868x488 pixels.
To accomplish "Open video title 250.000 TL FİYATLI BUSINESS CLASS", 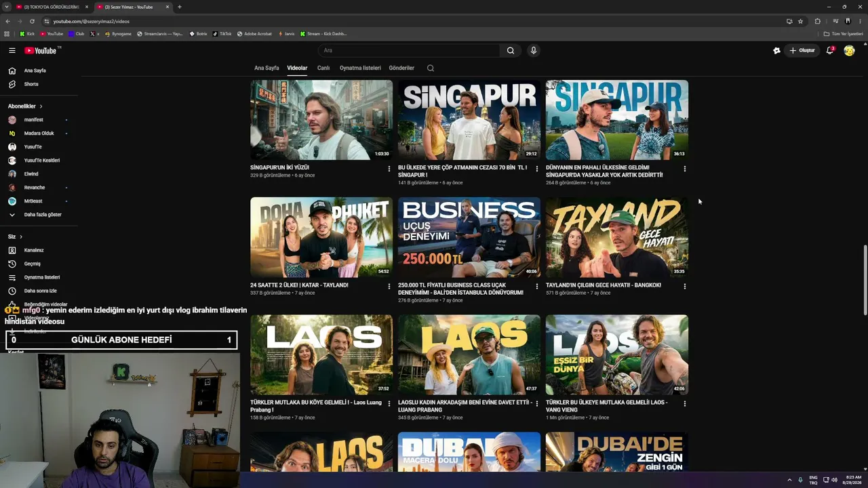I will click(460, 289).
